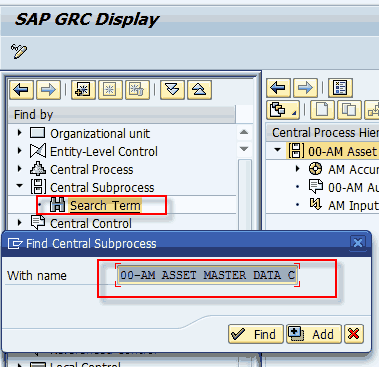This screenshot has height=367, width=379.
Task: Click binoculars icon beside Search Term
Action: [x=57, y=205]
